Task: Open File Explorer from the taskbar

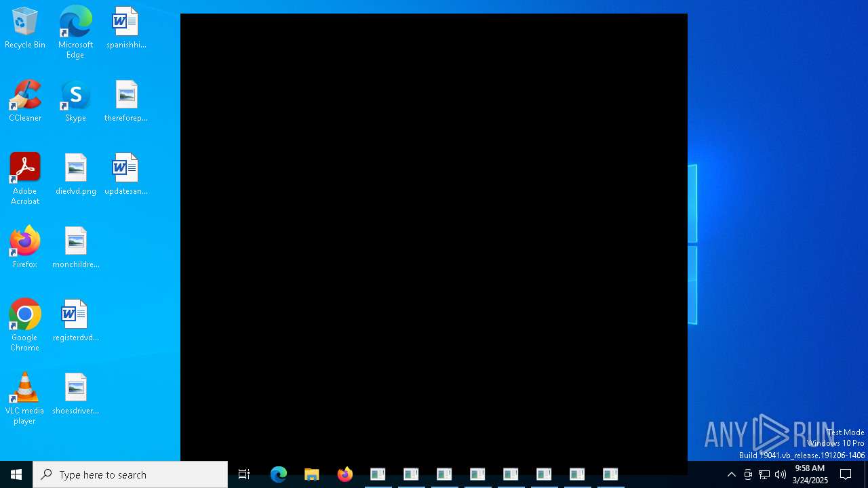Action: 312,474
